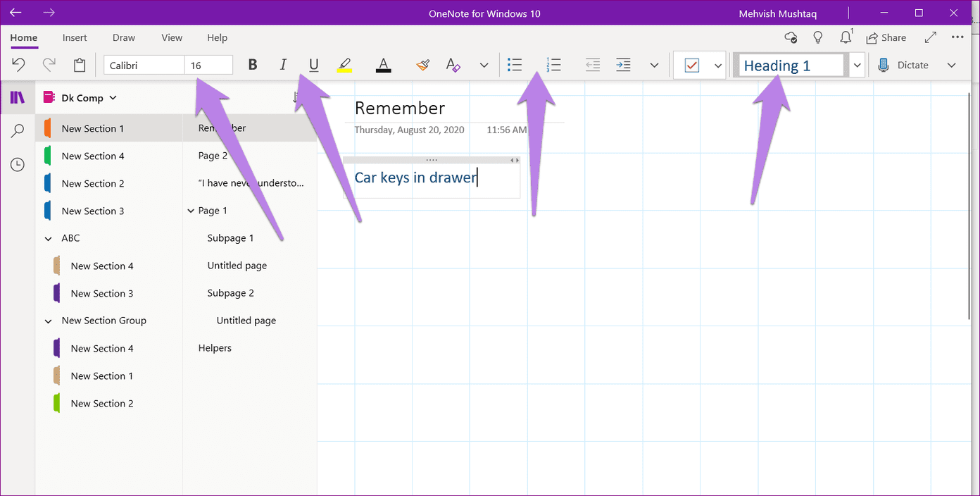Screen dimensions: 980x496
Task: Click the Share button
Action: coord(886,37)
